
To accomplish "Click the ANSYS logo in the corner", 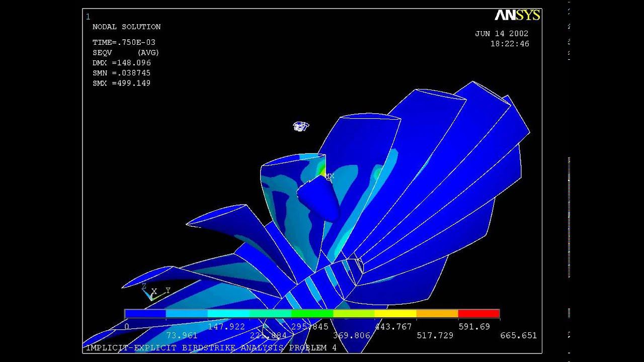I will pyautogui.click(x=517, y=16).
